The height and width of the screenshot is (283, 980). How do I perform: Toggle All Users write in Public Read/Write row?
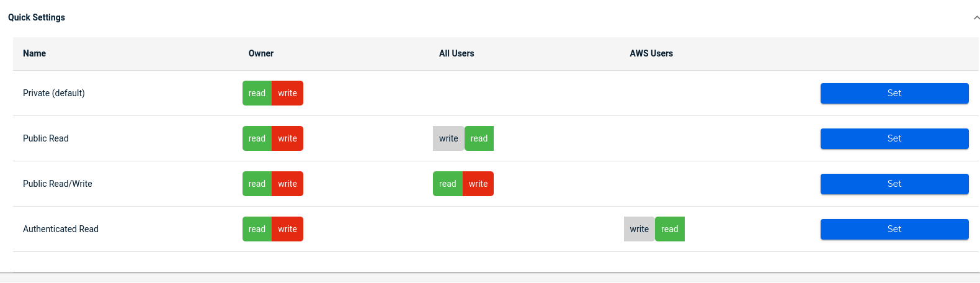[x=478, y=184]
